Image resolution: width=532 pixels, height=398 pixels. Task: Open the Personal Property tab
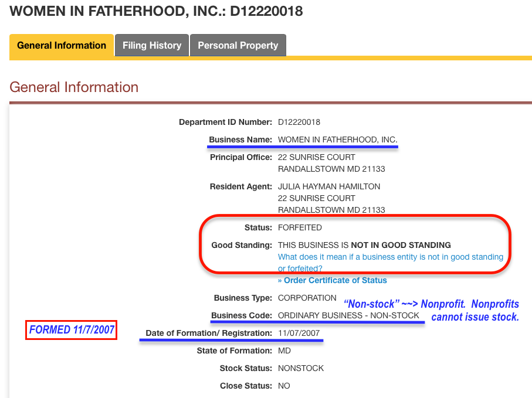point(238,45)
